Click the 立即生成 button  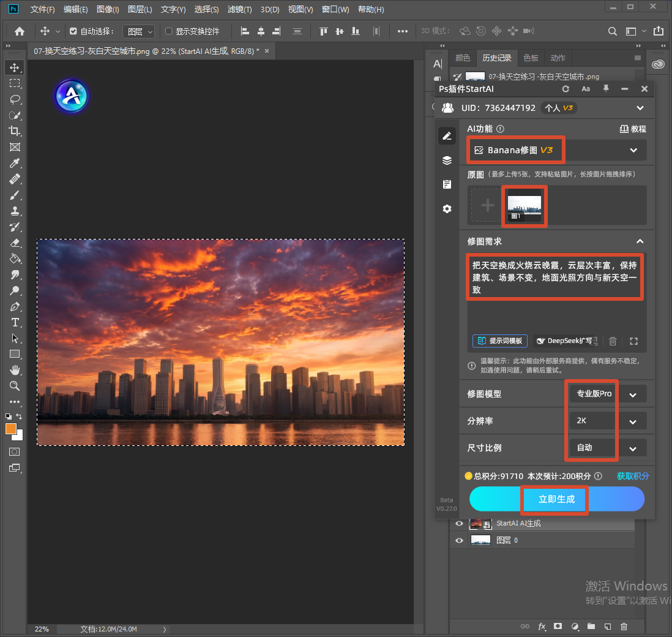[557, 499]
